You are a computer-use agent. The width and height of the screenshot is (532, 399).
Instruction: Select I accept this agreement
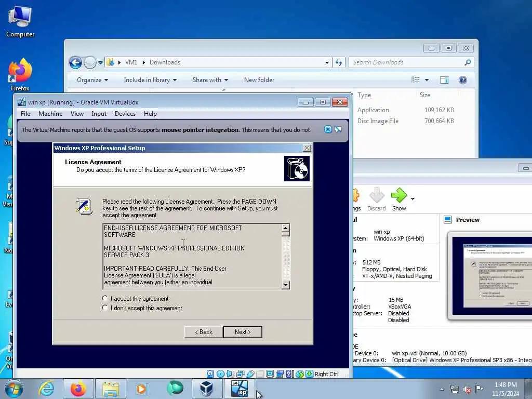point(105,298)
